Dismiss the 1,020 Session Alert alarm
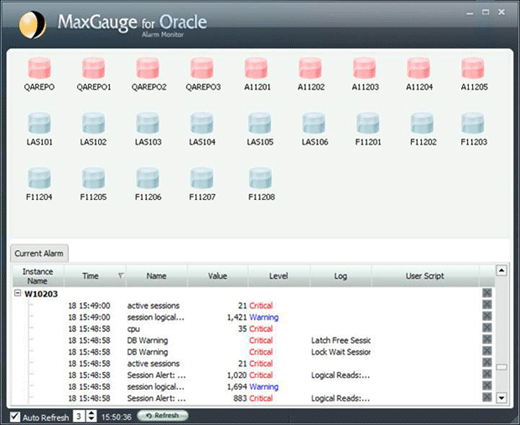Screen dimensions: 520x425 487,374
